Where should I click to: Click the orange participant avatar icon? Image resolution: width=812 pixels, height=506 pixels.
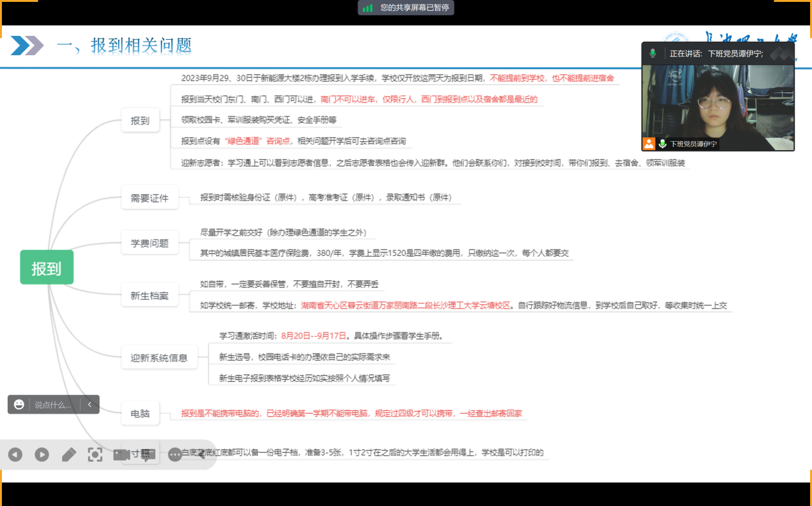click(649, 144)
